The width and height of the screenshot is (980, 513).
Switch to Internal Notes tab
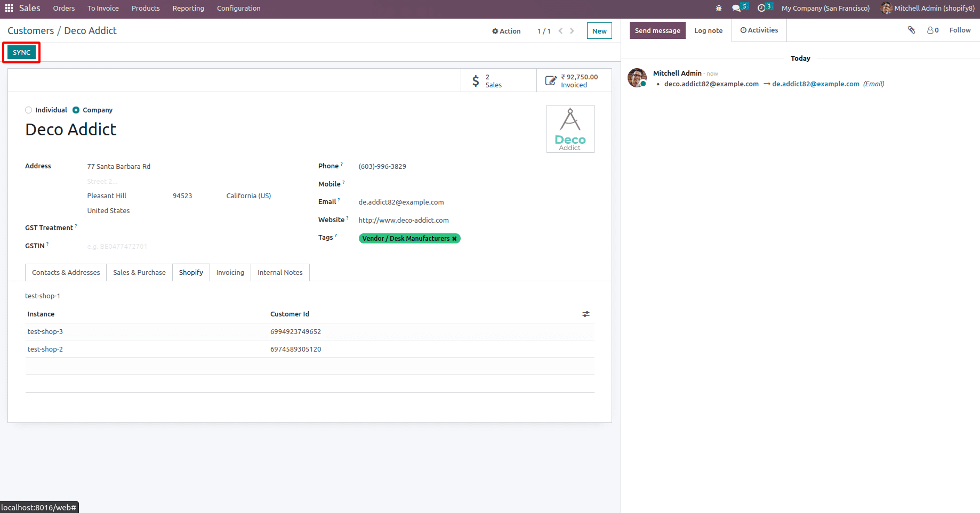click(280, 272)
